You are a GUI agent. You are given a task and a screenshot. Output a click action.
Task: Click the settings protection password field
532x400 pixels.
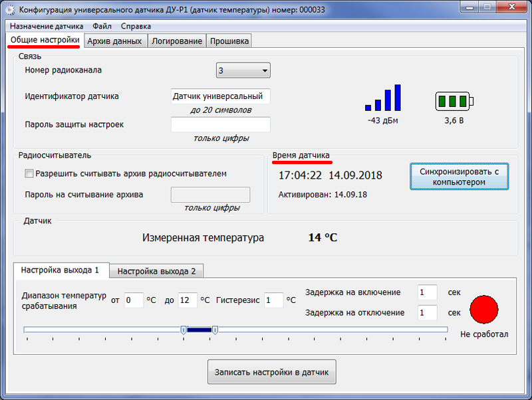point(221,124)
